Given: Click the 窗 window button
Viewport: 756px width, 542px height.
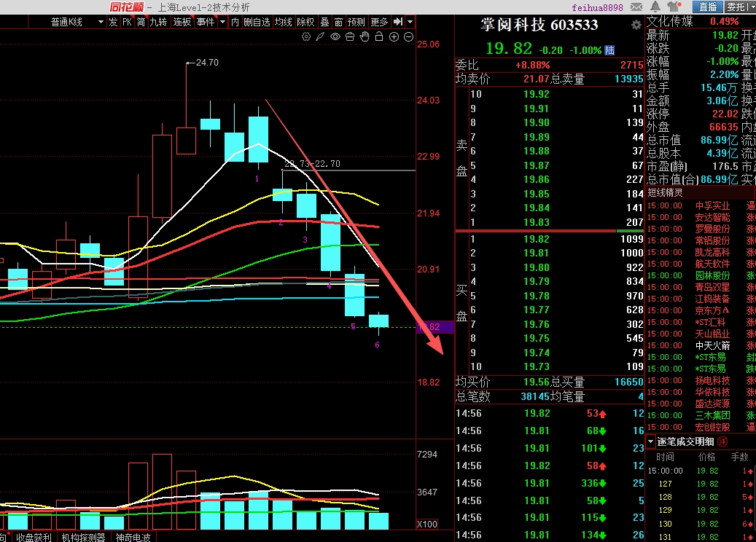Looking at the screenshot, I should pos(338,22).
